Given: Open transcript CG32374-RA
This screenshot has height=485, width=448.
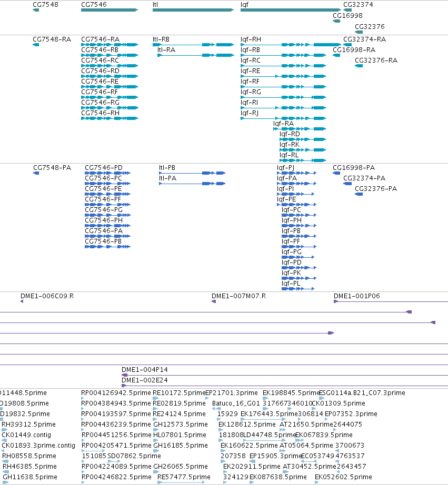Looking at the screenshot, I should click(x=365, y=39).
